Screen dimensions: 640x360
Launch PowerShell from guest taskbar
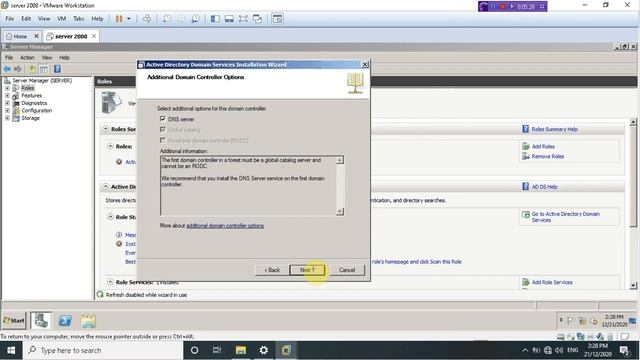click(65, 321)
